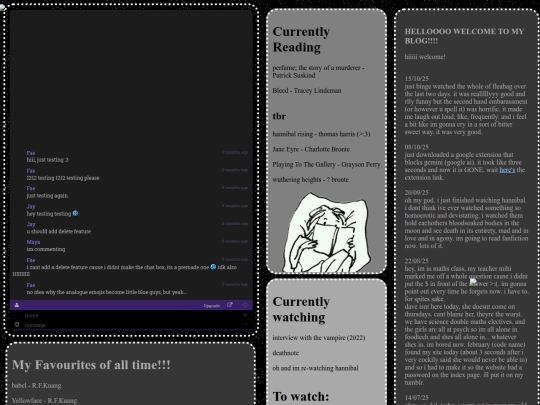Click the 22/08/25 blog date
Viewport: 540px width, 405px height.
[417, 261]
